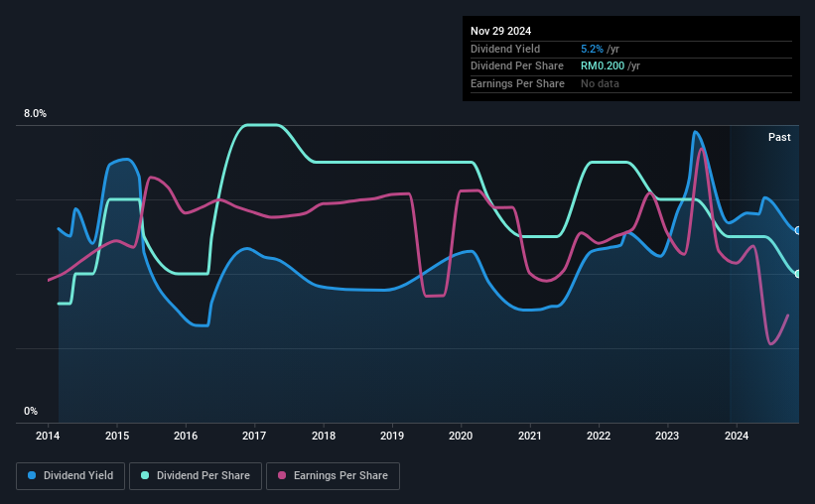This screenshot has height=504, width=815.
Task: Click the 2022 x-axis label
Action: point(599,436)
